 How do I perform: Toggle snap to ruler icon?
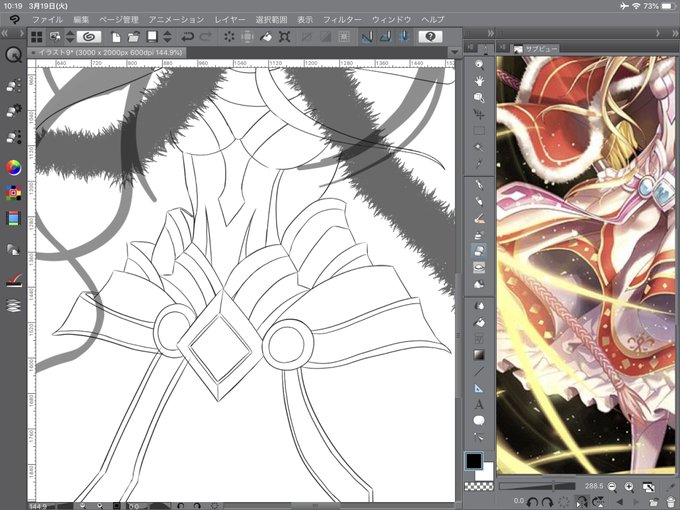coord(367,37)
